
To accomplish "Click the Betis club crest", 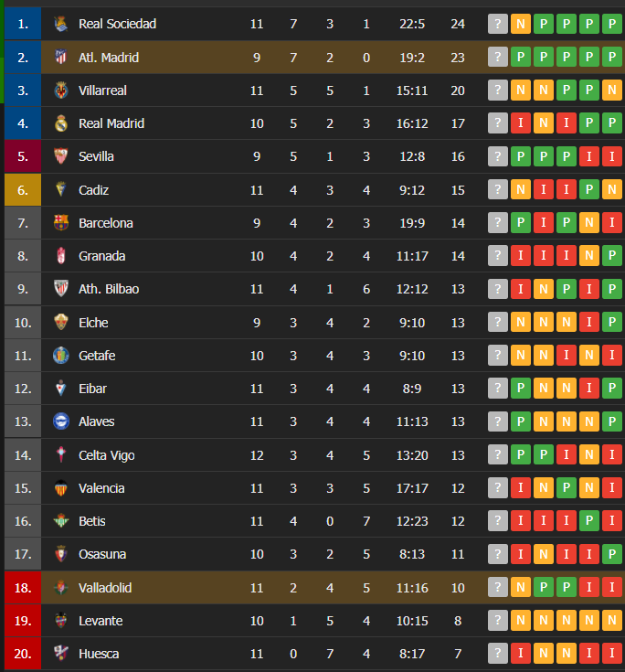I will coord(61,521).
